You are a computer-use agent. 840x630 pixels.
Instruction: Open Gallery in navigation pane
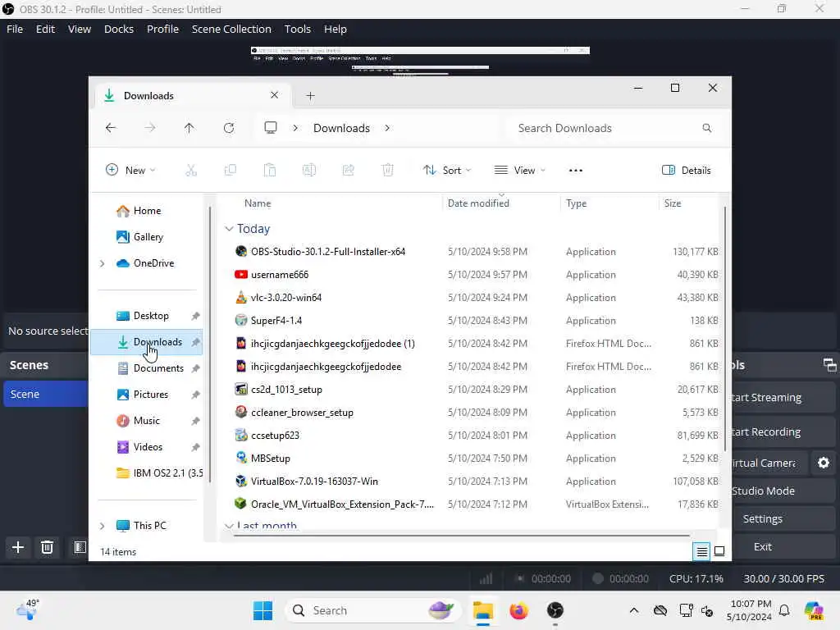146,237
